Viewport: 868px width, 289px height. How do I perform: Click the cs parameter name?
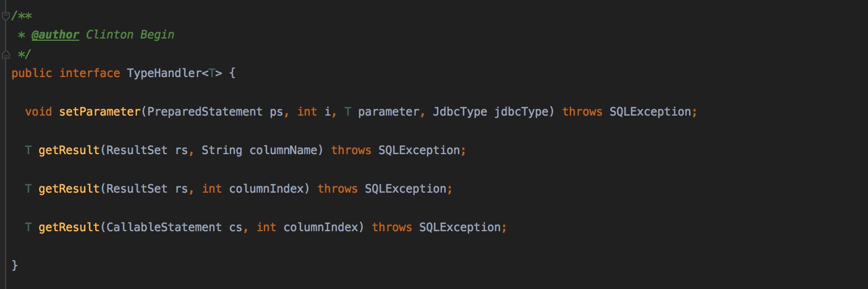coord(236,227)
